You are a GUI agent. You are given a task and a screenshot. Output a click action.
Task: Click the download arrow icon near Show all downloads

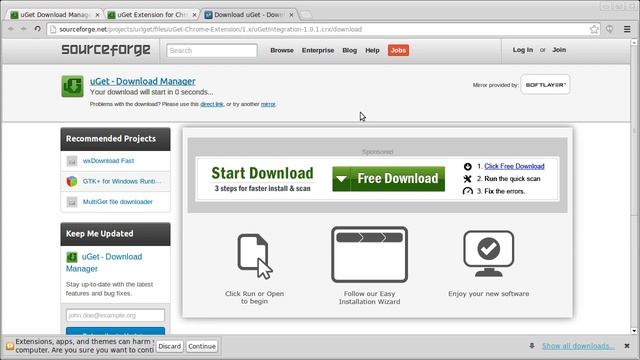[x=532, y=346]
